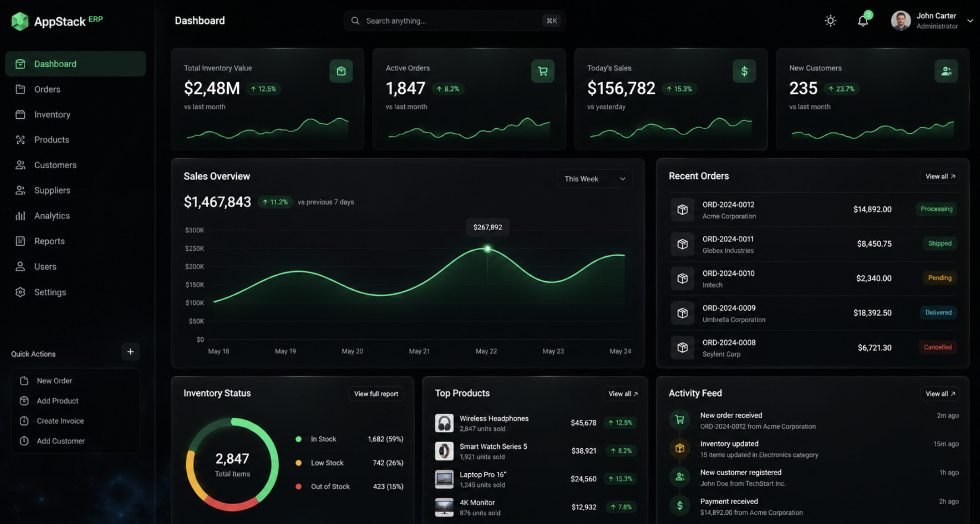
Task: Click View all in Recent Orders
Action: tap(940, 176)
